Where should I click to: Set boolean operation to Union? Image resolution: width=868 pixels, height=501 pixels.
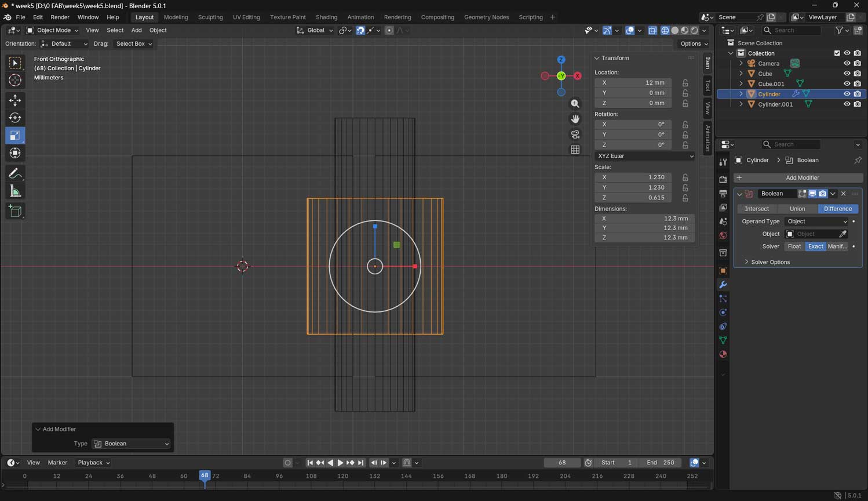pos(797,209)
